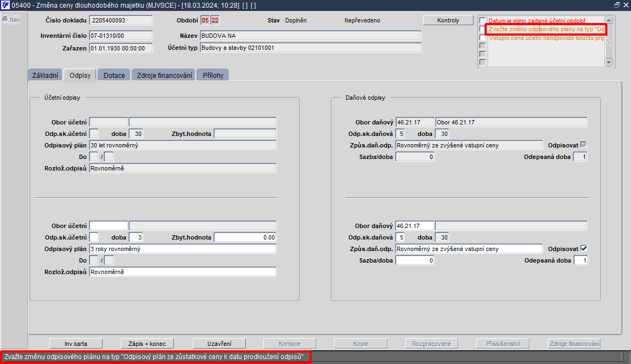Click the Kontace button
Viewport: 631px width, 364px height.
[290, 344]
